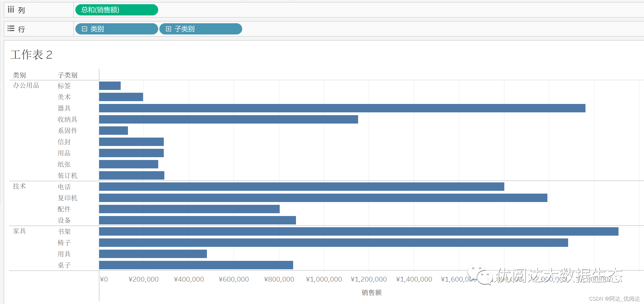Viewport: 644px width, 304px height.
Task: Select the 信封 subcategory label
Action: [64, 142]
